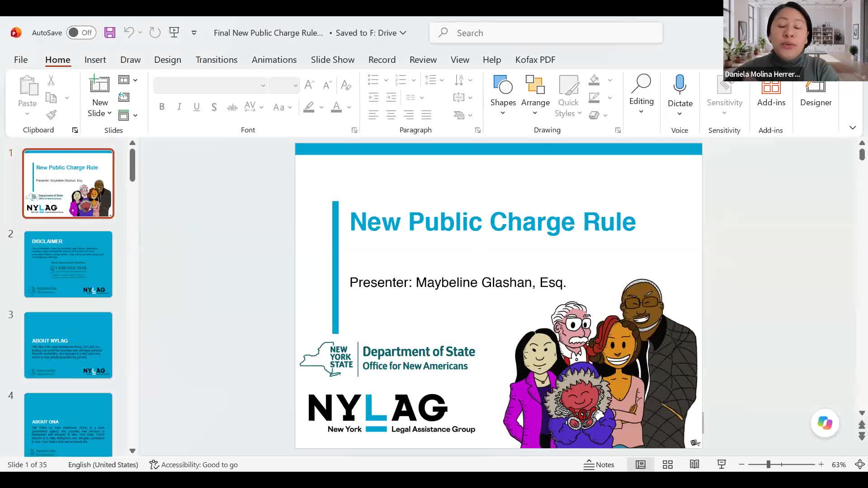Click the Clear All Formatting icon

pyautogui.click(x=346, y=85)
